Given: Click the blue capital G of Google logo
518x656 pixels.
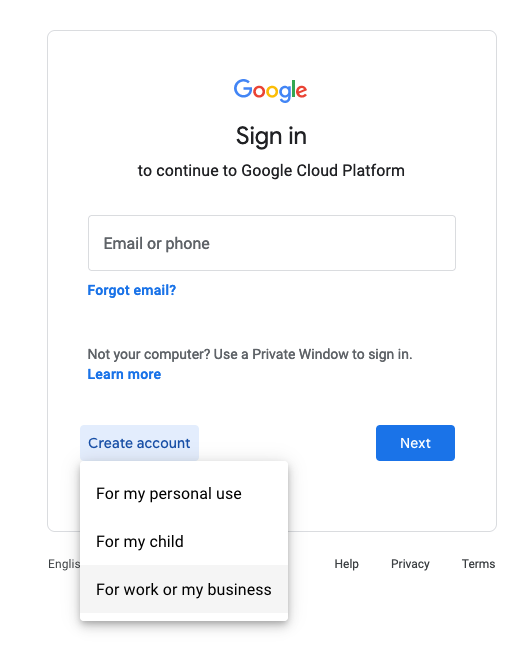Looking at the screenshot, I should [x=242, y=88].
